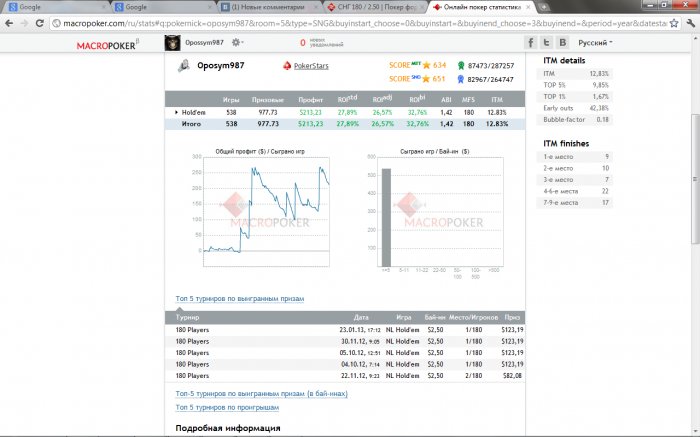700x437 pixels.
Task: Open Топ 5 турниров по проигрышам link
Action: click(227, 408)
